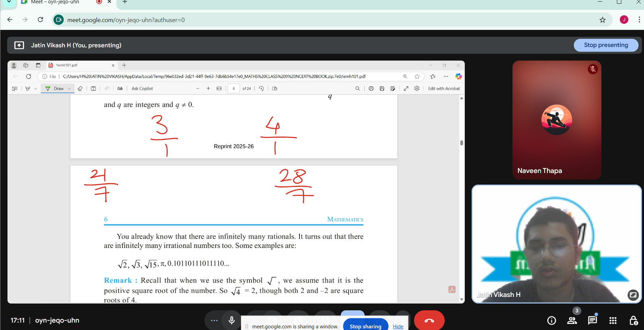Switch to the iemh101.pdf tab
The image size is (644, 330).
pos(80,65)
